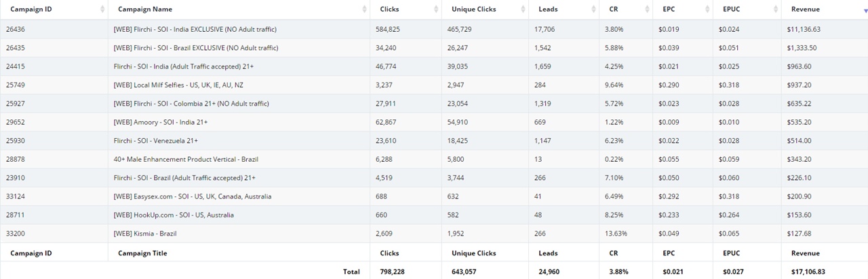The image size is (868, 279).
Task: Click Easysex.com SOI campaign name
Action: 193,196
